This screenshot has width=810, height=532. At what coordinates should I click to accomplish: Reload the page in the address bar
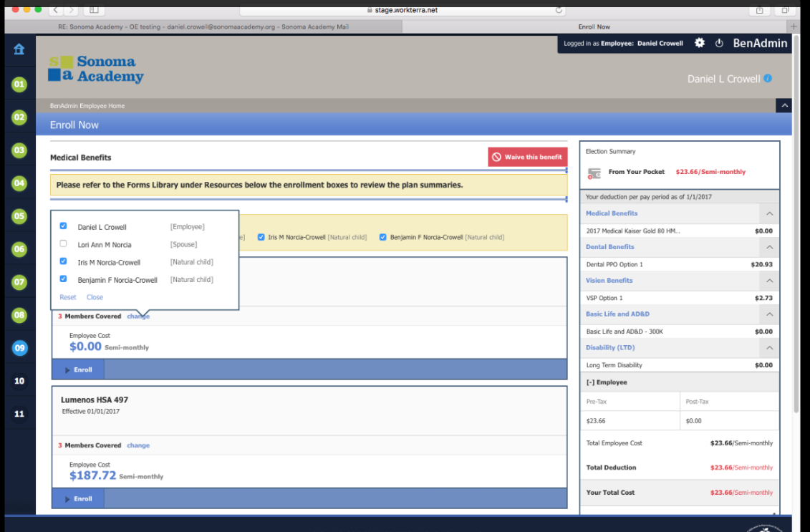click(x=559, y=10)
